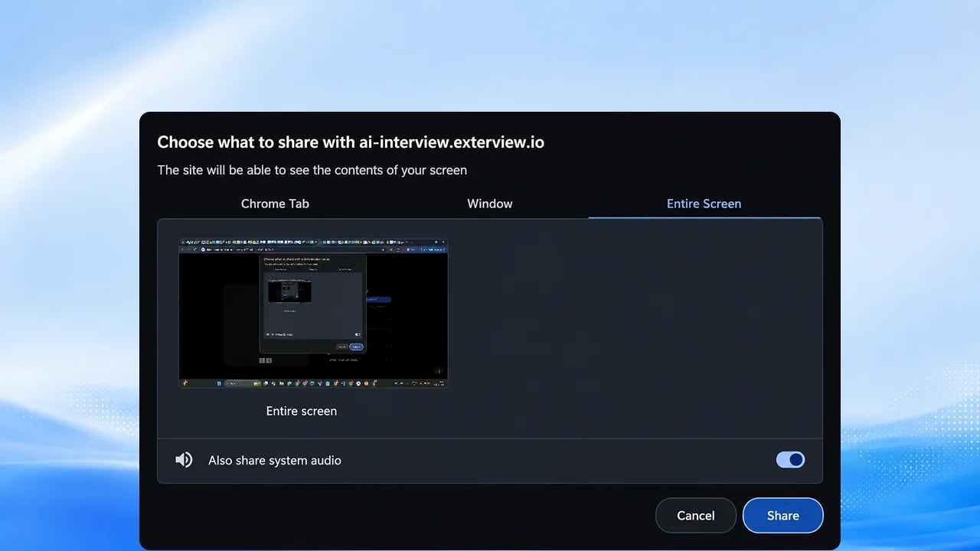Click the 'Also share system audio' label

coord(275,461)
